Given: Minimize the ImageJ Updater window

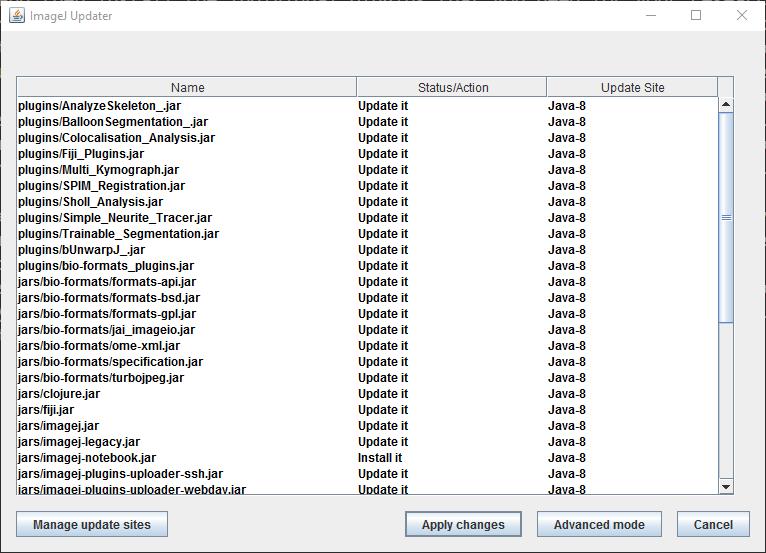Looking at the screenshot, I should coord(650,15).
